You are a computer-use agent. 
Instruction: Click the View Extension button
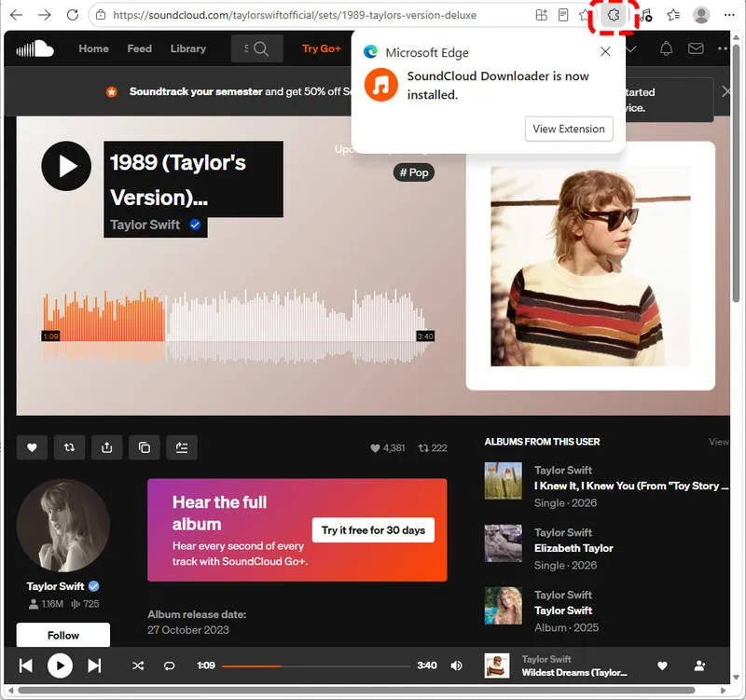pos(569,129)
